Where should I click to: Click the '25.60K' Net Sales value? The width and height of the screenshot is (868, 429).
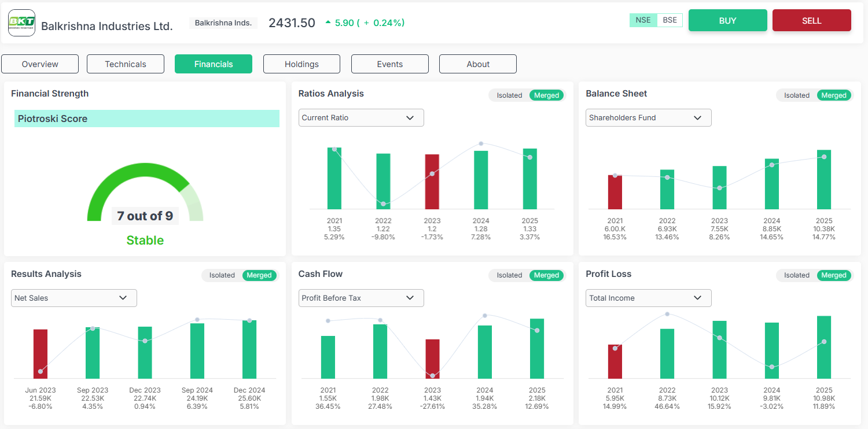(x=249, y=398)
